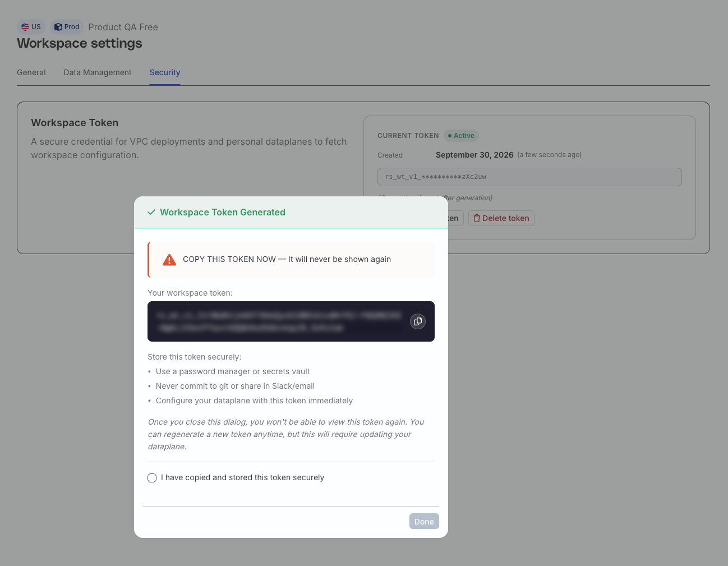Click the masked current token field
The image size is (728, 566).
click(529, 177)
